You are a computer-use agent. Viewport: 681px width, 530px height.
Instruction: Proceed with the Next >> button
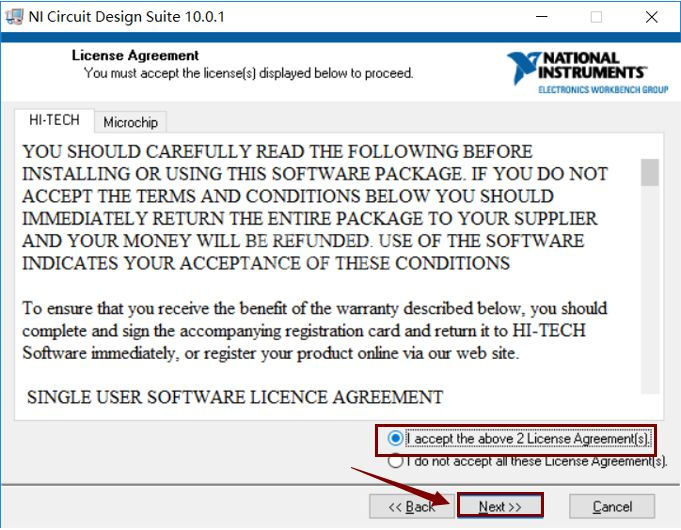coord(500,507)
